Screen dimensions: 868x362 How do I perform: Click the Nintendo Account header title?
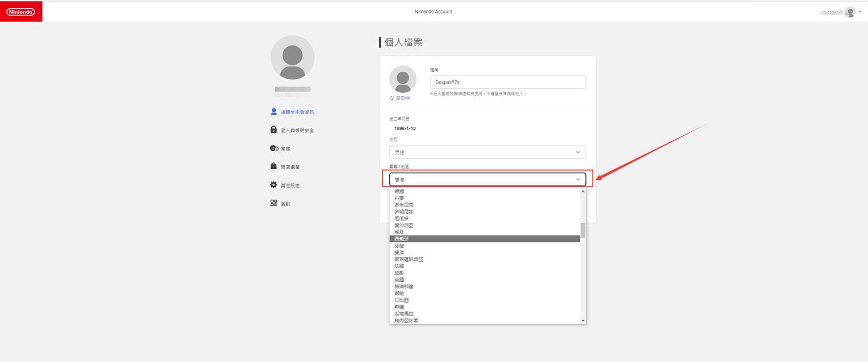pyautogui.click(x=433, y=11)
